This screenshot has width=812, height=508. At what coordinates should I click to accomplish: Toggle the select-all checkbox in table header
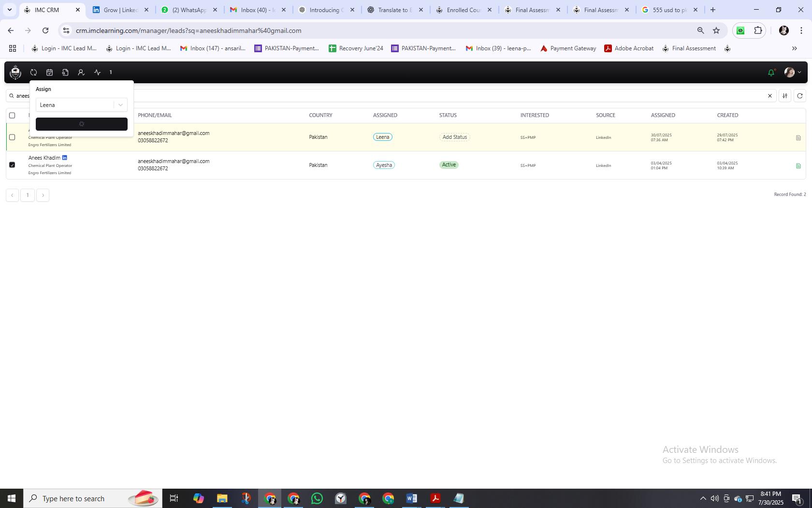coord(12,115)
